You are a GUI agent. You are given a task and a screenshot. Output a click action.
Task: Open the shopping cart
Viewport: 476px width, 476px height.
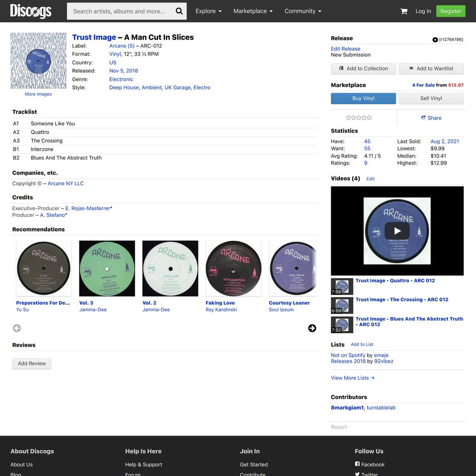tap(404, 11)
